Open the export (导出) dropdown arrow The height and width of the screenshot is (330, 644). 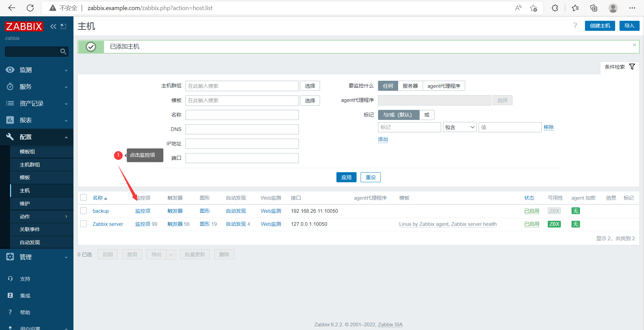(x=171, y=254)
